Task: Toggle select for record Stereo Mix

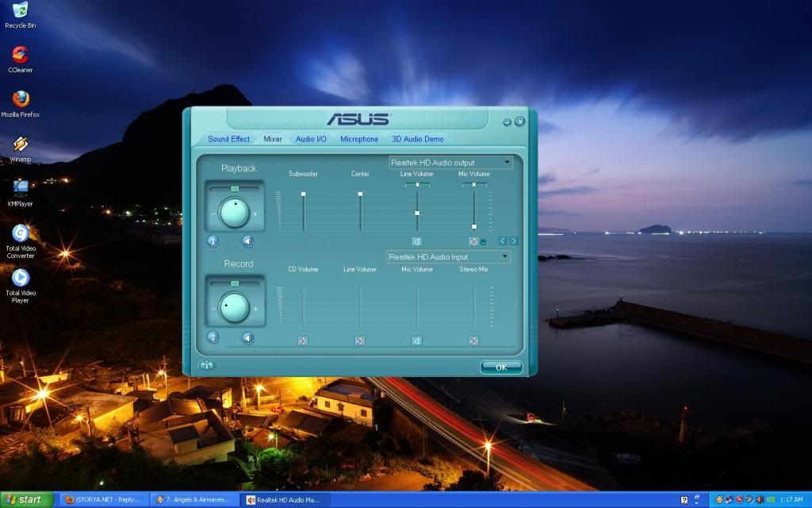Action: tap(473, 341)
